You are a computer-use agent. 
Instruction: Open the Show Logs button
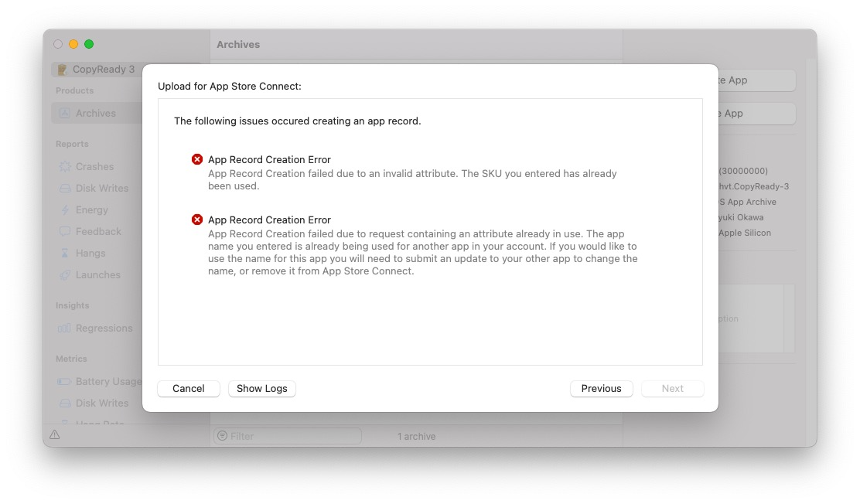click(261, 388)
